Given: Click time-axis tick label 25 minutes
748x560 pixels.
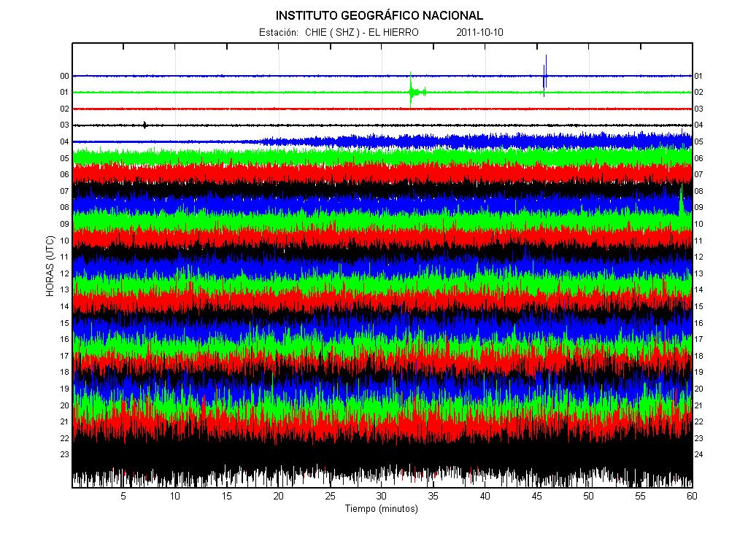Looking at the screenshot, I should pos(330,496).
